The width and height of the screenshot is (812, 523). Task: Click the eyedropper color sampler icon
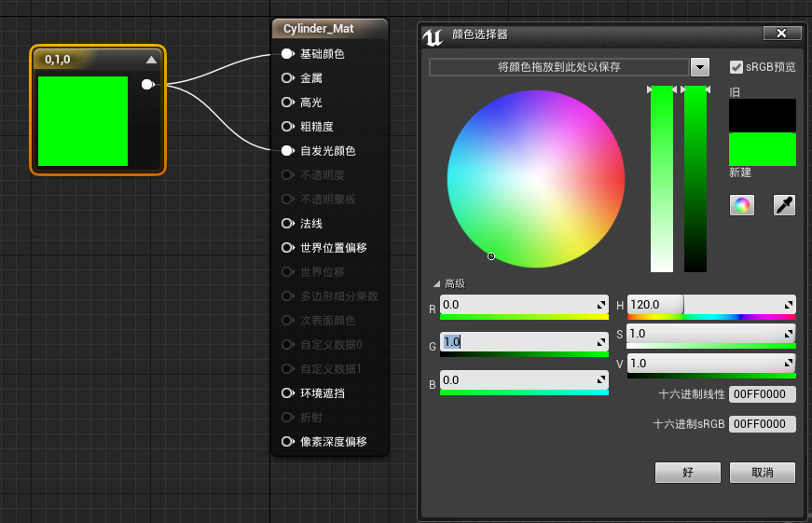click(784, 205)
